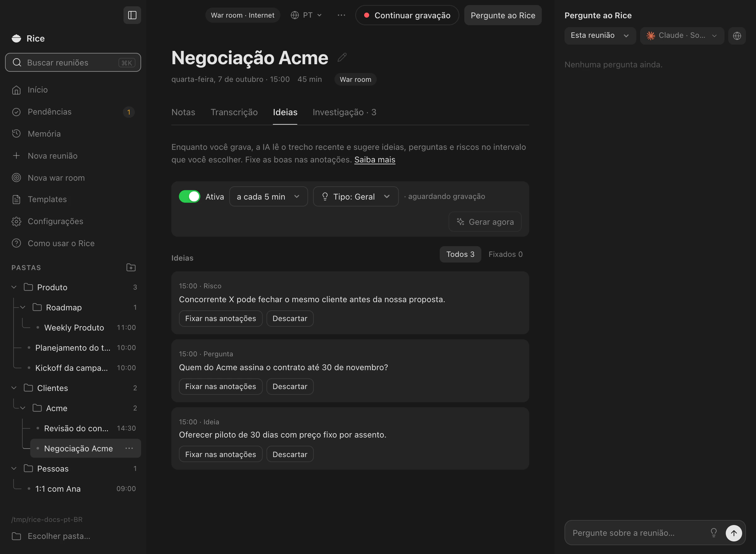Click the Pergunte ao Rice button in the top bar
Screen dimensions: 756x554
pos(503,15)
